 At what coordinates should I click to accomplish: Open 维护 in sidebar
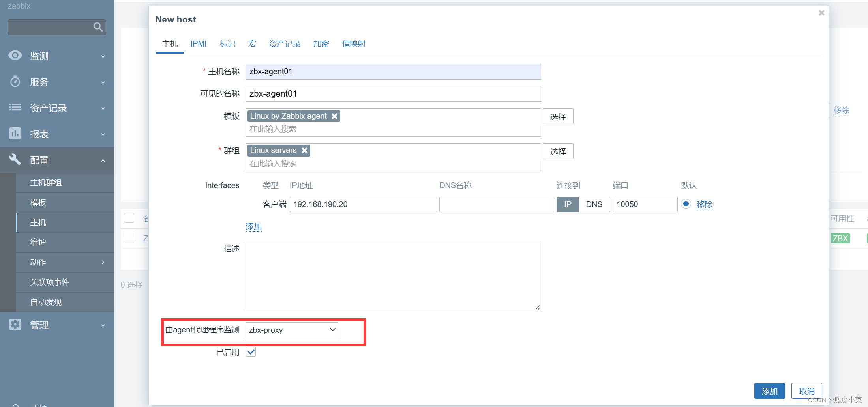tap(65, 242)
